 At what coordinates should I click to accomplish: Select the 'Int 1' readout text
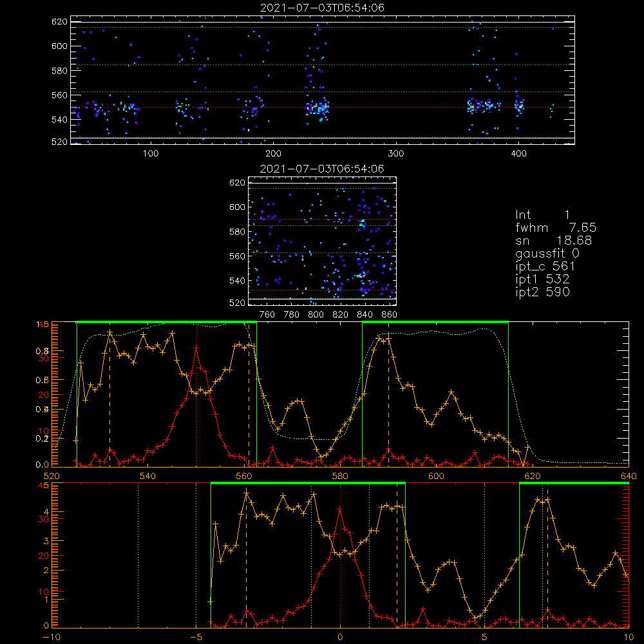[542, 215]
